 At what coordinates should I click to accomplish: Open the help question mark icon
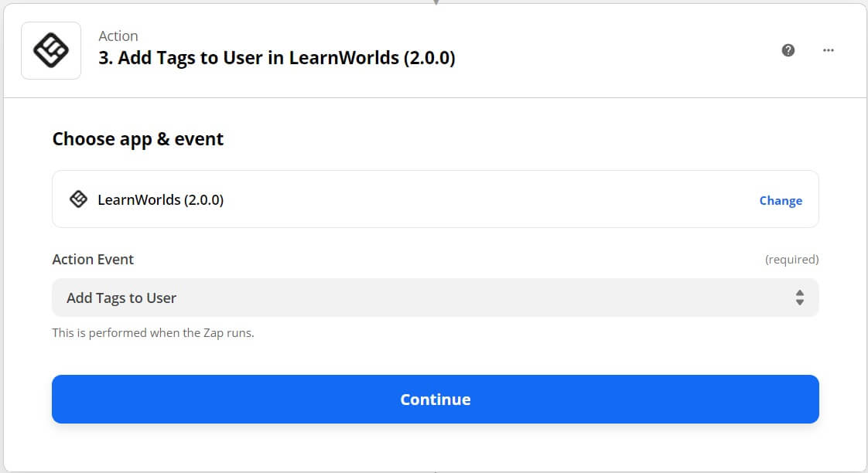(x=788, y=50)
